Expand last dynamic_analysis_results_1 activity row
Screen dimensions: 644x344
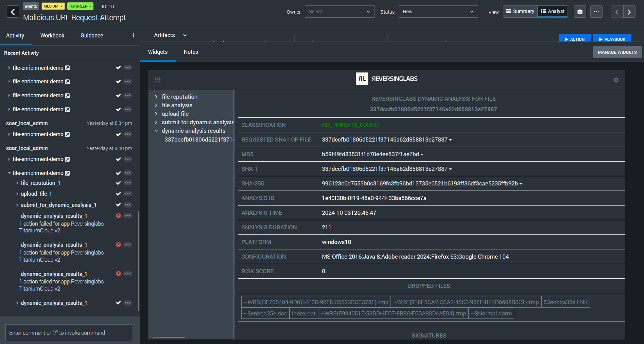[17, 303]
